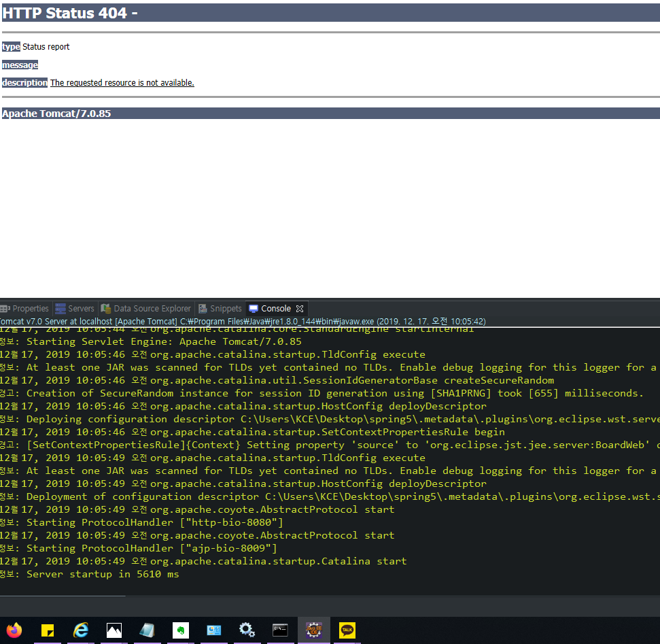
Task: Open Firefox from the taskbar
Action: click(x=14, y=630)
